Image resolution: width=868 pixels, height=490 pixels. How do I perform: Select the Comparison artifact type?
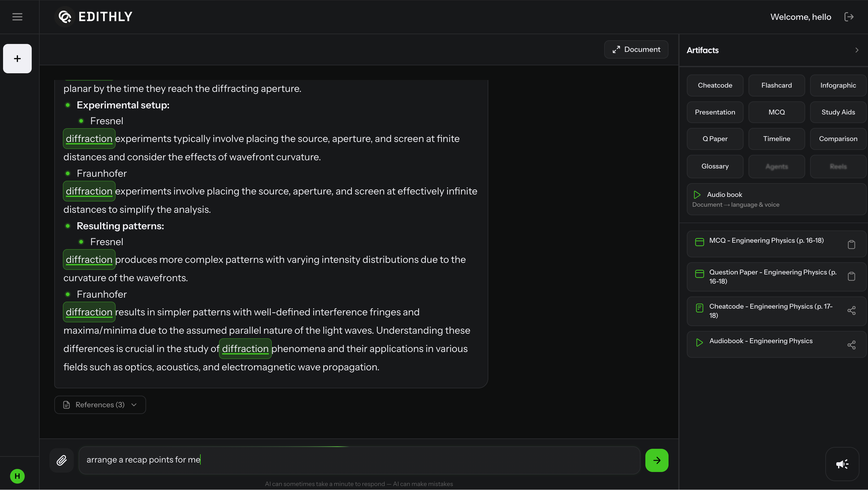(838, 139)
